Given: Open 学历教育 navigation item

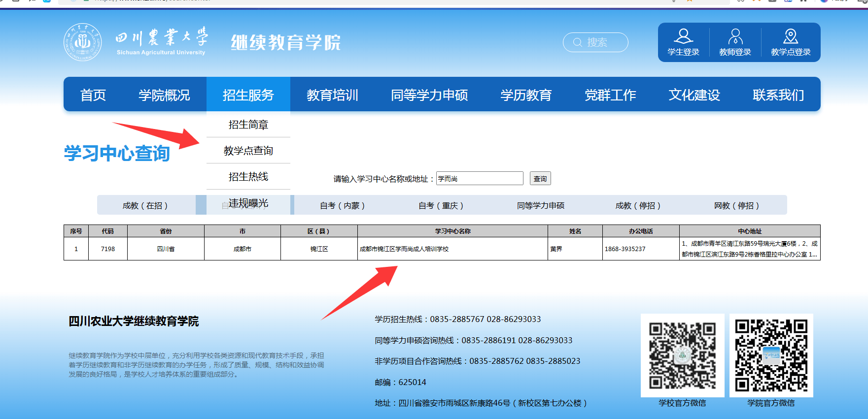Looking at the screenshot, I should (x=526, y=95).
